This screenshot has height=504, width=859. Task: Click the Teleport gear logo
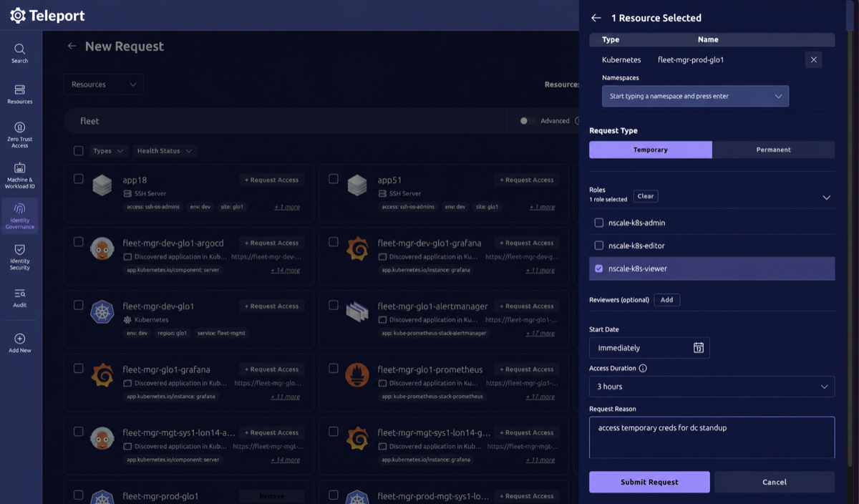[18, 15]
